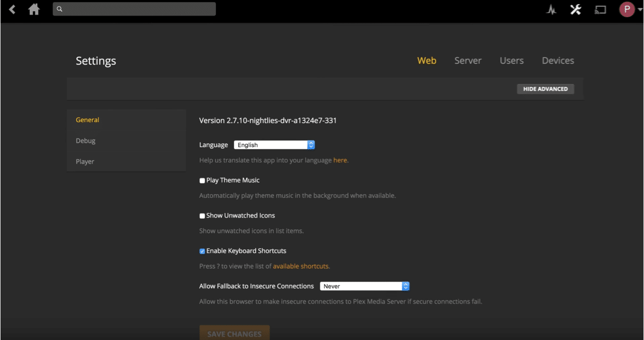Disable Enable Keyboard Shortcuts
Screen dimensions: 644x340
click(202, 251)
